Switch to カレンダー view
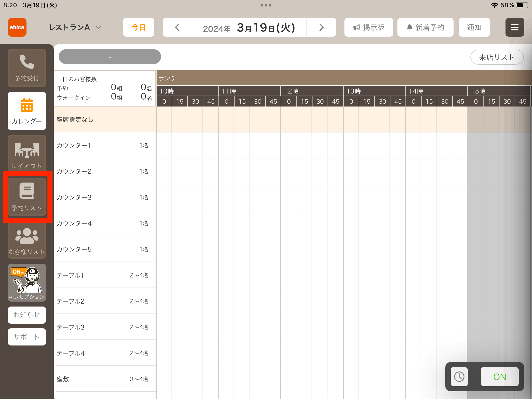 27,111
